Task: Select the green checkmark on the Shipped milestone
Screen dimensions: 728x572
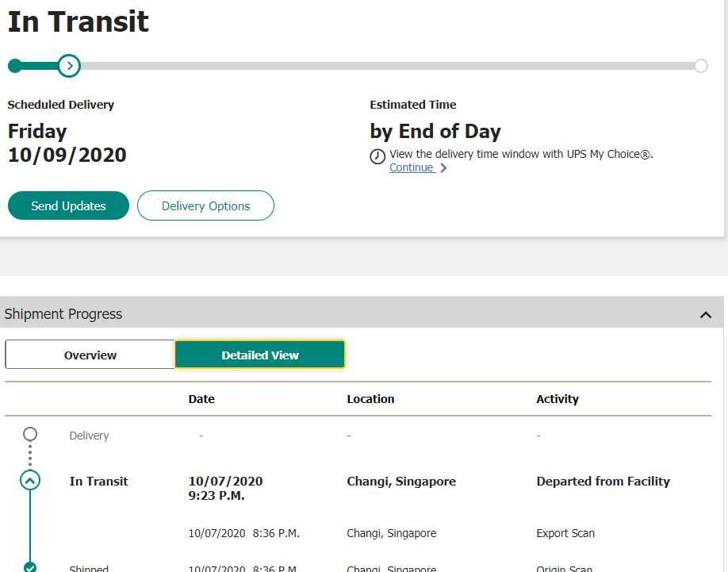Action: [x=29, y=566]
